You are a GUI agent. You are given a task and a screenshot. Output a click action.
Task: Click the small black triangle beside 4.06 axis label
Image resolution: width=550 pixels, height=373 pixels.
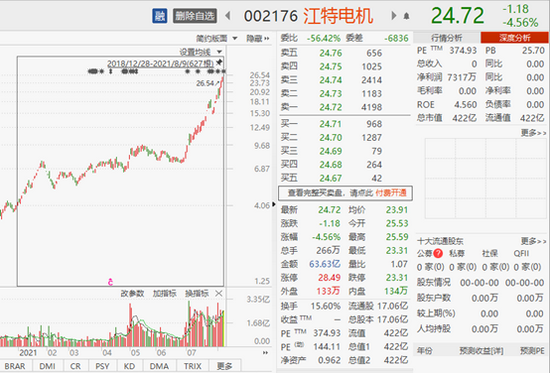click(274, 204)
